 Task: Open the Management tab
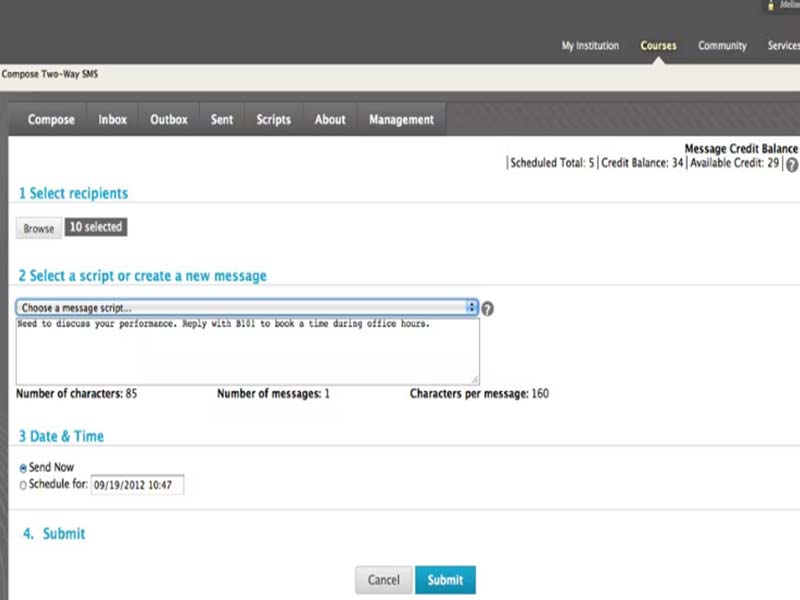pos(401,119)
